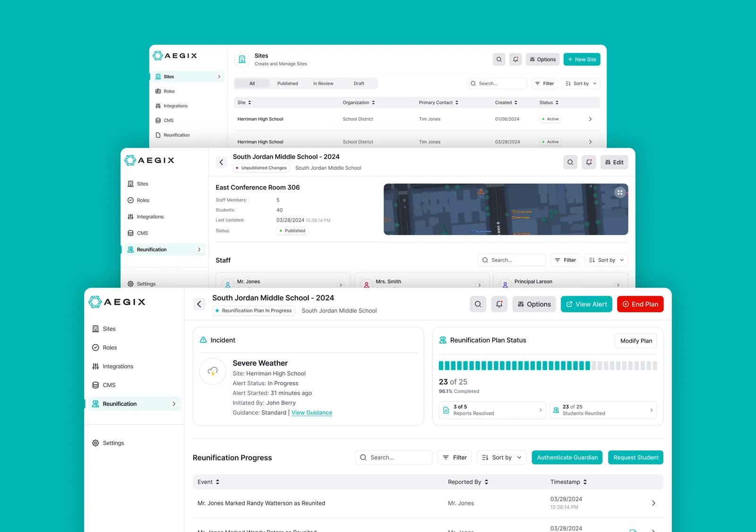This screenshot has width=756, height=532.
Task: Open Integrations in the front sidebar
Action: (113, 366)
